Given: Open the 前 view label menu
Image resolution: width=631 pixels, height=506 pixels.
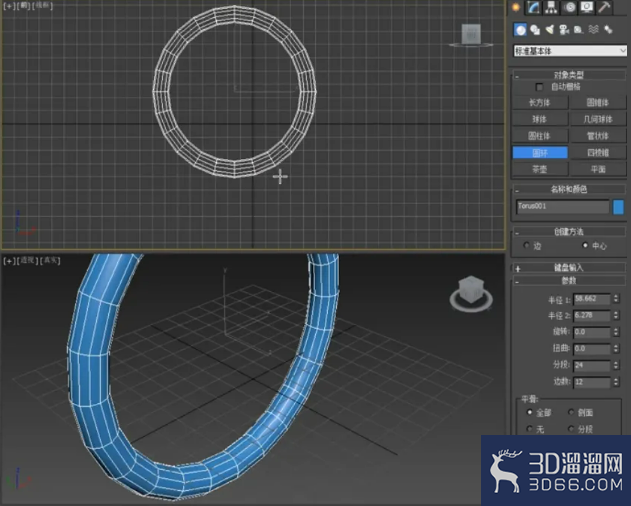Looking at the screenshot, I should click(x=23, y=5).
